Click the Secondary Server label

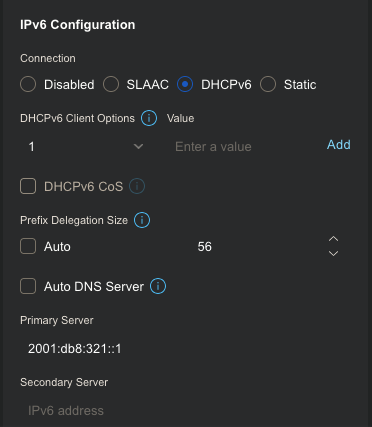64,382
